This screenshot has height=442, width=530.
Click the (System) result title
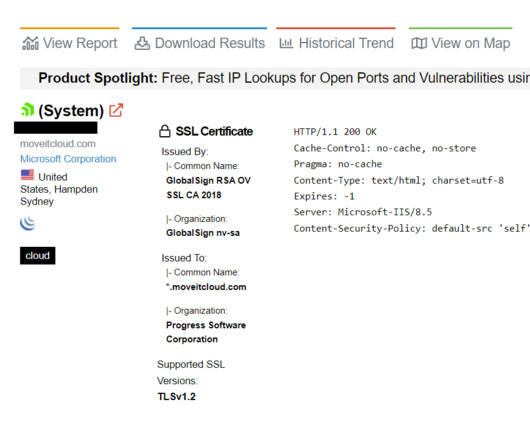click(x=71, y=110)
